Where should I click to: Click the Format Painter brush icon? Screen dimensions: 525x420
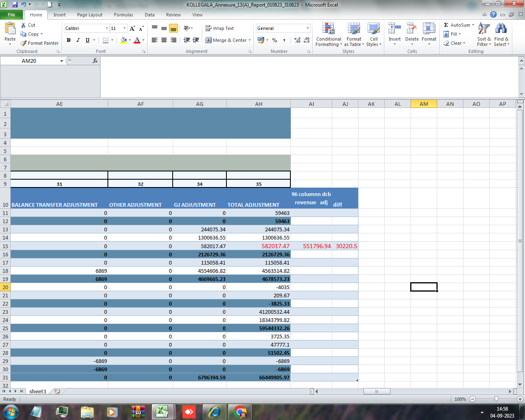[23, 43]
